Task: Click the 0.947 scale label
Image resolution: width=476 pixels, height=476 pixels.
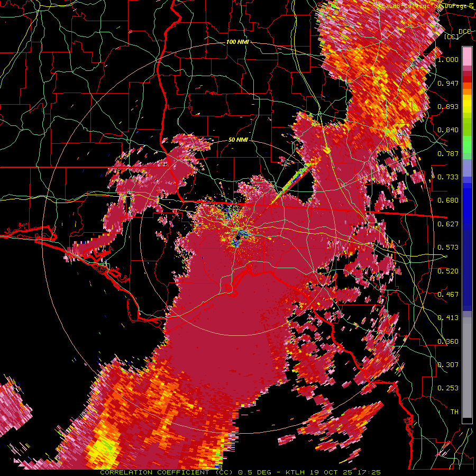Action: point(448,83)
